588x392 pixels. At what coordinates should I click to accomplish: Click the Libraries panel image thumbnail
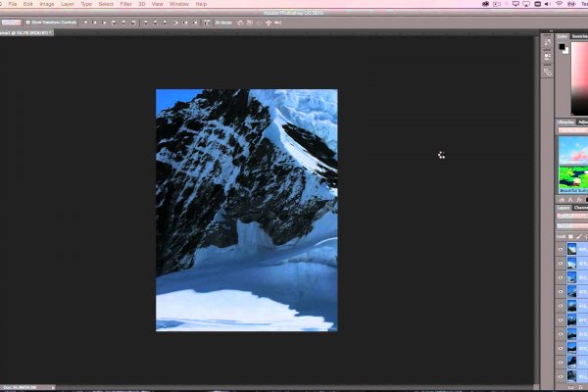(572, 163)
